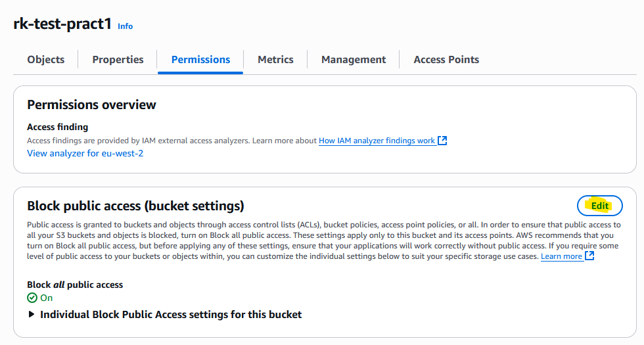644x345 pixels.
Task: Click the green check status icon
Action: point(32,298)
